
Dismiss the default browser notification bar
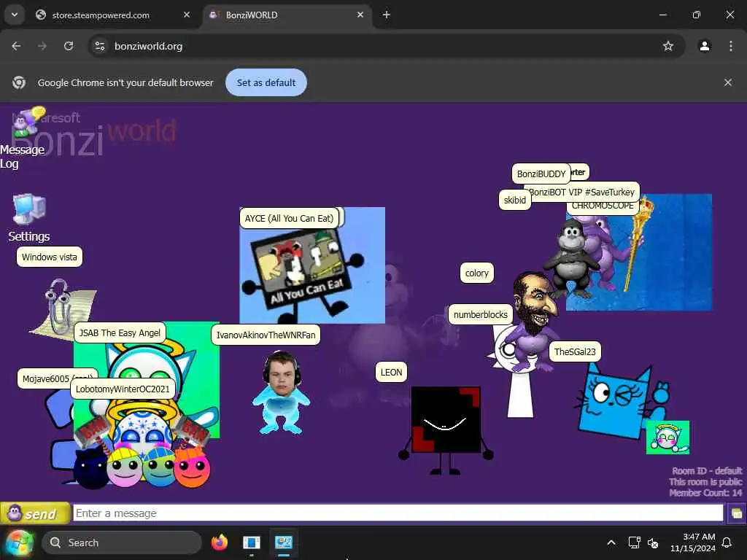click(x=728, y=82)
